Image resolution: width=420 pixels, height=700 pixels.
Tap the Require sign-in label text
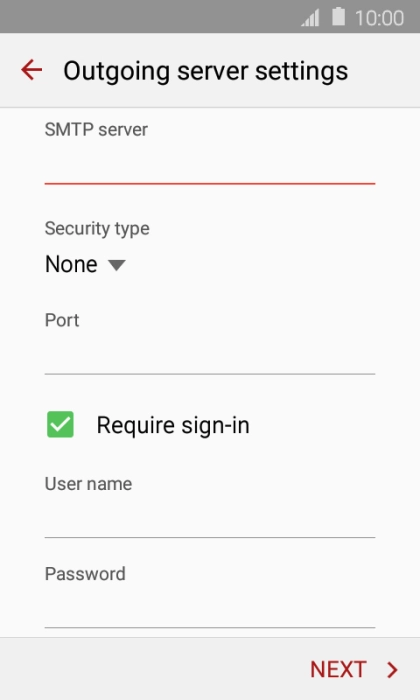click(173, 425)
